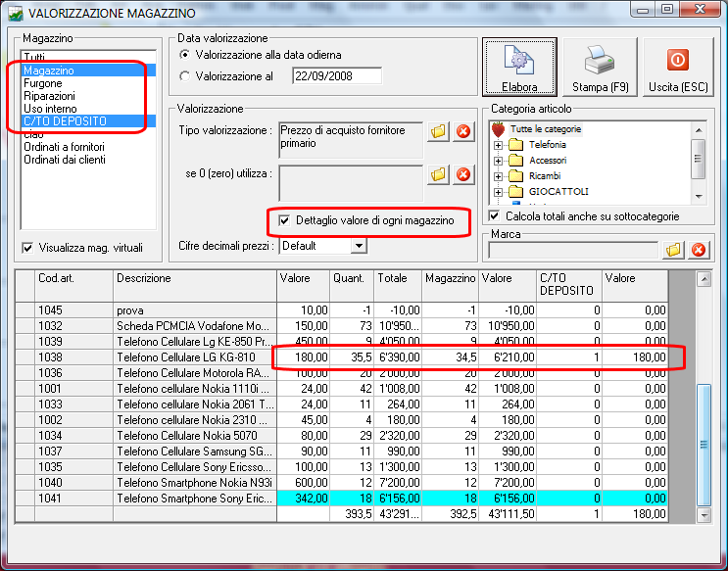The height and width of the screenshot is (571, 728).
Task: Click the Stampa (F9) print button
Action: (x=600, y=67)
